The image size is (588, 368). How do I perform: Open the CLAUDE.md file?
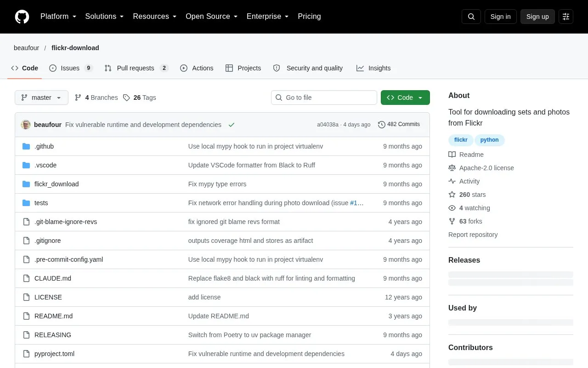(53, 278)
